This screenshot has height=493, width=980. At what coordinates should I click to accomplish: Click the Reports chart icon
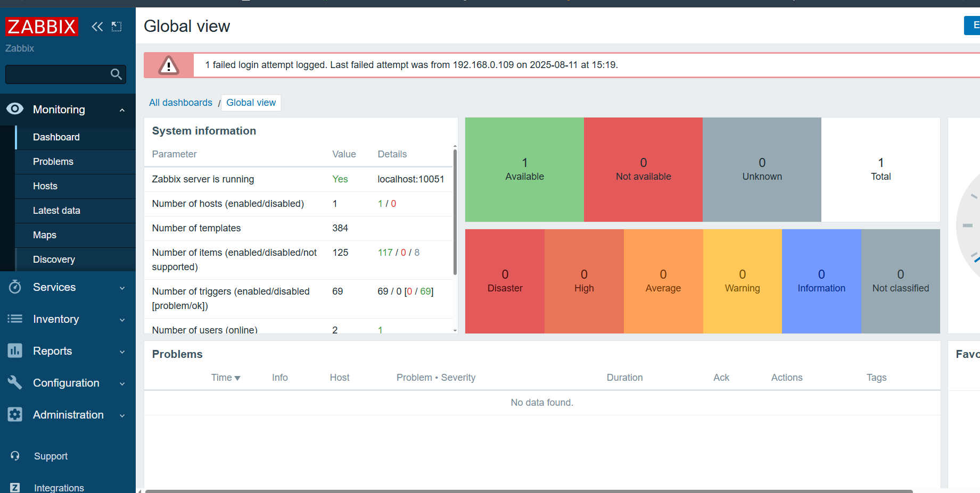tap(15, 350)
